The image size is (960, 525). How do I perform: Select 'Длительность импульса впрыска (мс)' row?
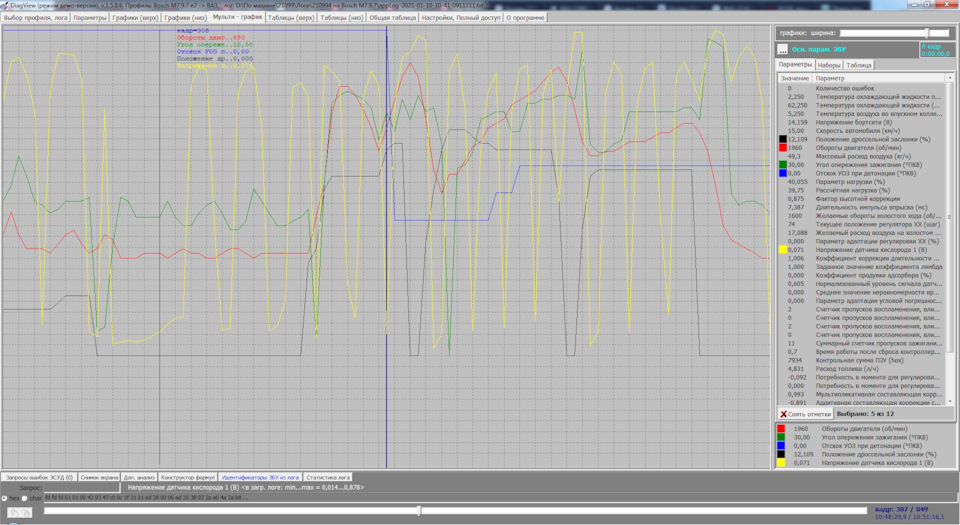[862, 207]
